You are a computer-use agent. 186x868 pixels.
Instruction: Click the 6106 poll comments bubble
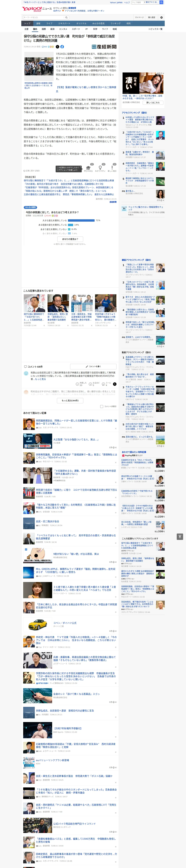coord(48,216)
